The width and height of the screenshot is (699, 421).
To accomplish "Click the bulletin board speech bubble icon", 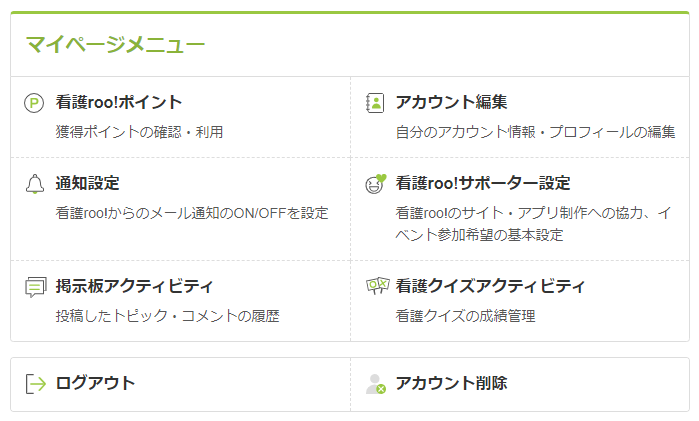I will 36,287.
